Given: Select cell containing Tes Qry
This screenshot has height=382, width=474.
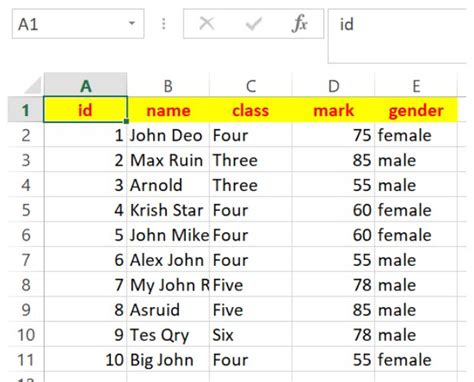Looking at the screenshot, I should pos(168,335).
